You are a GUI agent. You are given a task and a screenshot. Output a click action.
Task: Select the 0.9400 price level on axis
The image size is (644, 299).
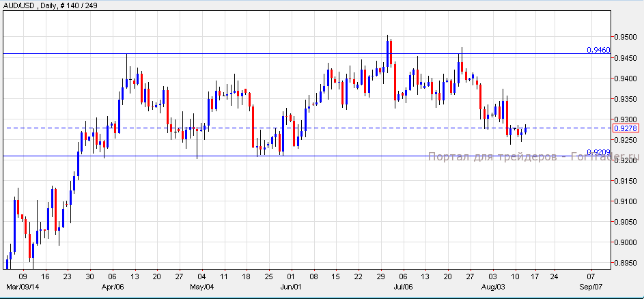625,79
